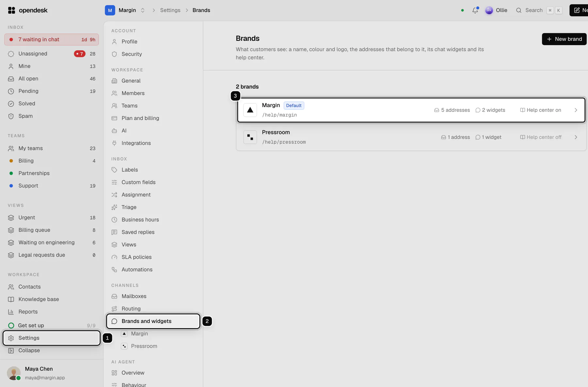The height and width of the screenshot is (387, 588).
Task: Click the SLA policies gauge icon
Action: pos(114,257)
